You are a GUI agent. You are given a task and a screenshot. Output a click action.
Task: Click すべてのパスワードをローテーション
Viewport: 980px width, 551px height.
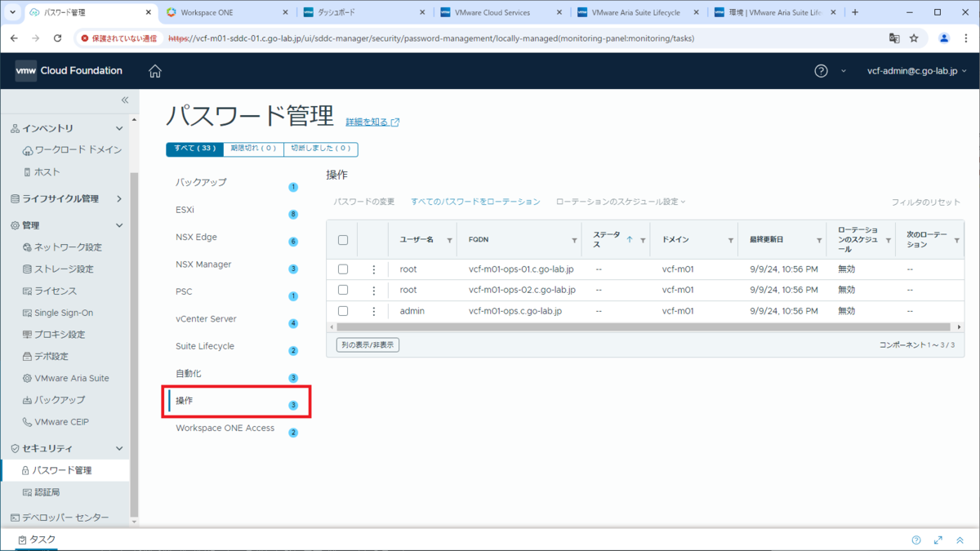[475, 202]
